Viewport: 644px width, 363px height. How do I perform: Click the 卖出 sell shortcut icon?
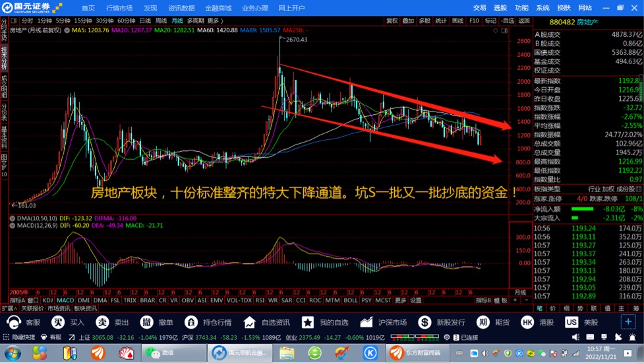[102, 322]
